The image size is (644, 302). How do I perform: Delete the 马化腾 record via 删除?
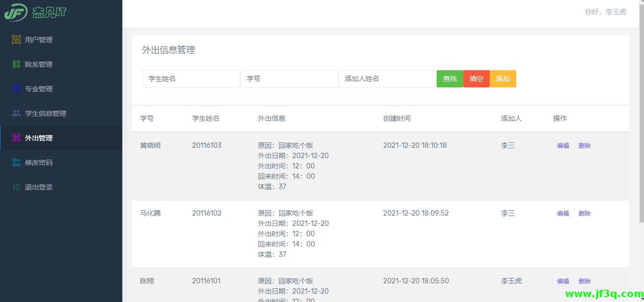click(x=585, y=214)
